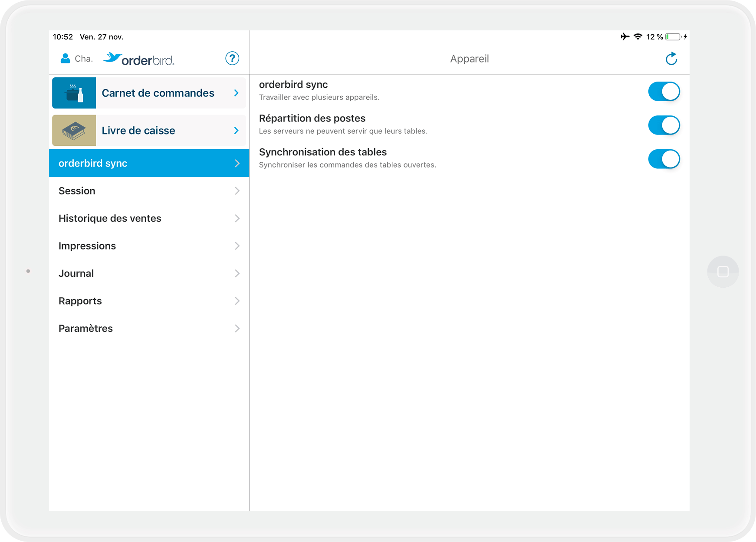Click the Synchronisation des tables heading

(322, 152)
